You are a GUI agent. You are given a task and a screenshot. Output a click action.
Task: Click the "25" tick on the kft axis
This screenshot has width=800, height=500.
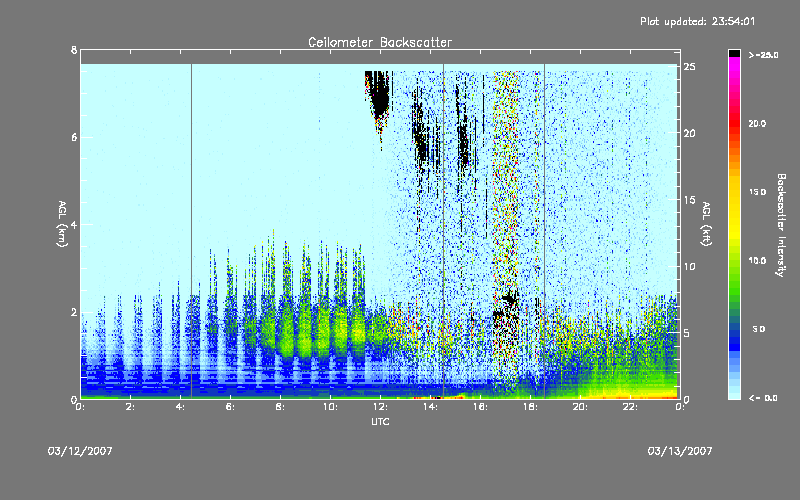coord(689,67)
